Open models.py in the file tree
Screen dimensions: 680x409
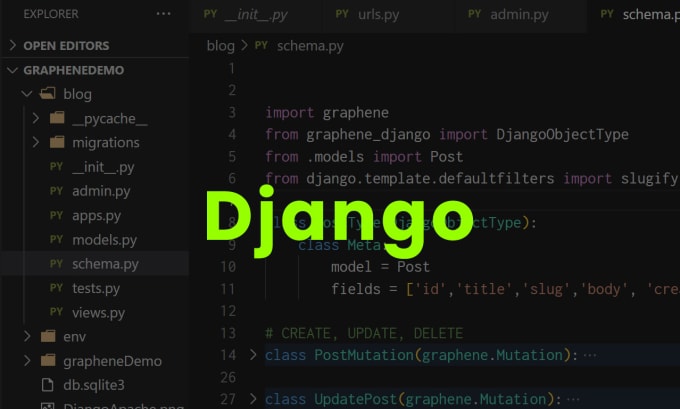(105, 240)
